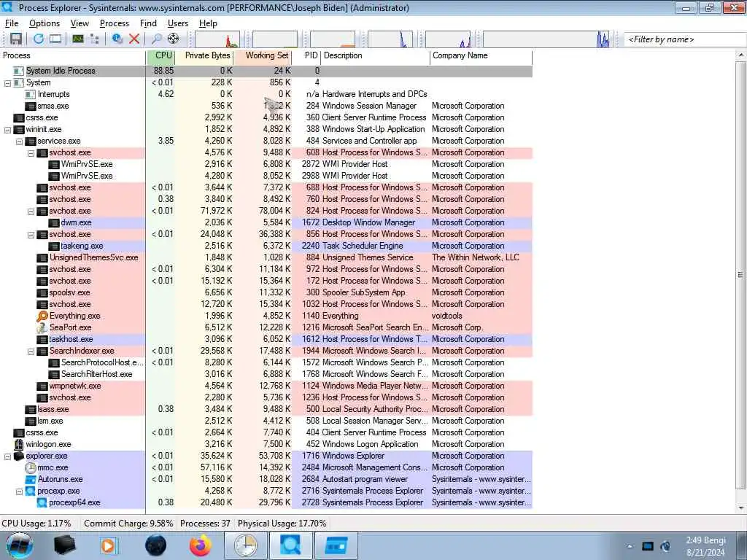Click the Find handle or DLL magnifier icon

pyautogui.click(x=156, y=39)
